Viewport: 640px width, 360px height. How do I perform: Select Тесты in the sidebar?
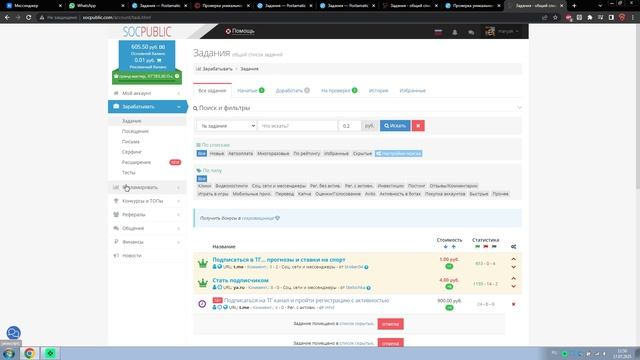[129, 173]
